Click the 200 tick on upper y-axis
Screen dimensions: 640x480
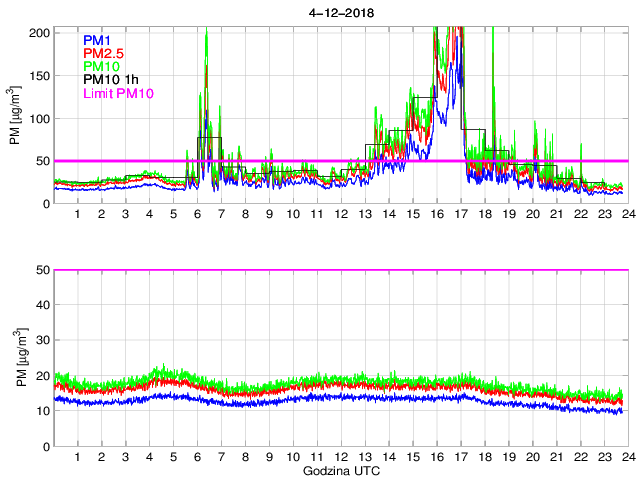click(38, 33)
